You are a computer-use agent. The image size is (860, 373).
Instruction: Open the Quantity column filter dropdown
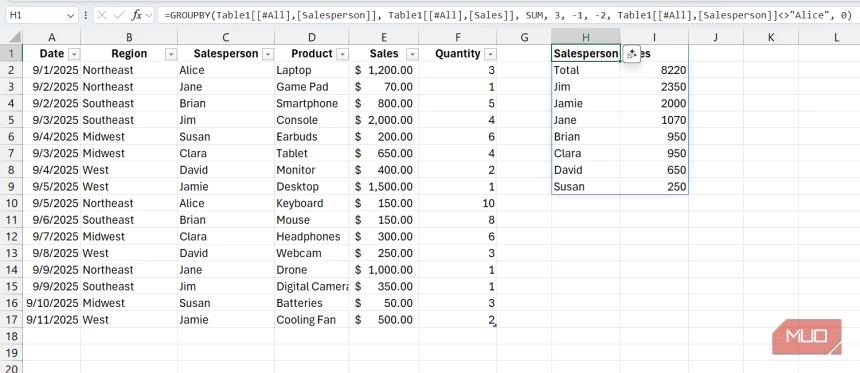490,54
